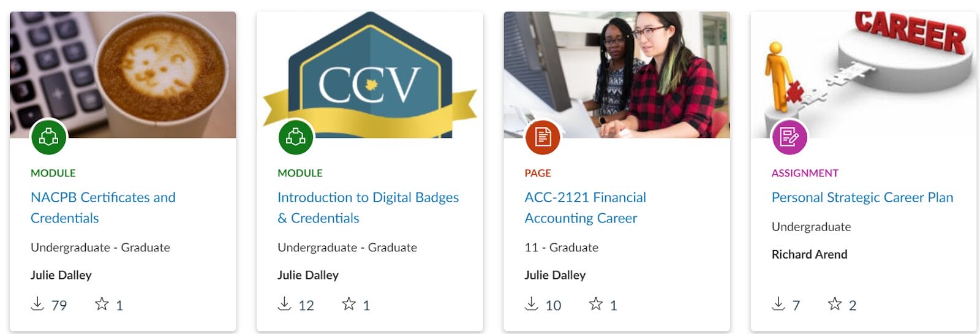Viewport: 980px width, 334px height.
Task: Click download icon on Digital Badges card
Action: 284,304
